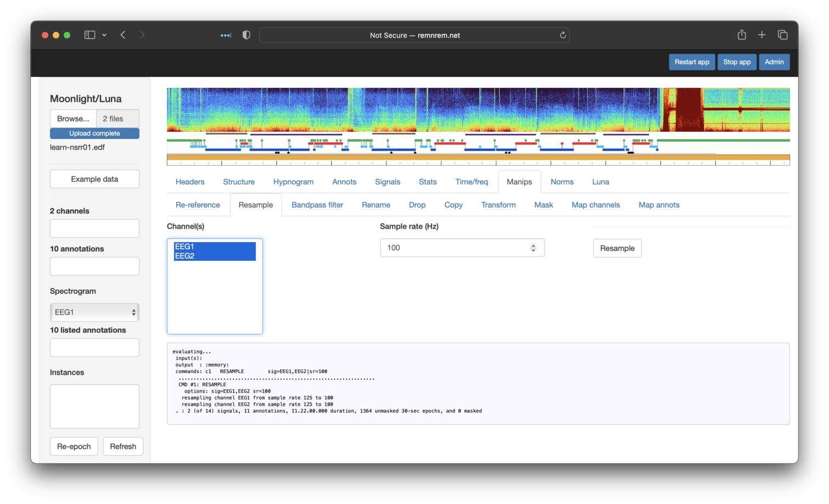Click the orange epoch timeline bar
Image resolution: width=829 pixels, height=504 pixels.
pyautogui.click(x=478, y=158)
